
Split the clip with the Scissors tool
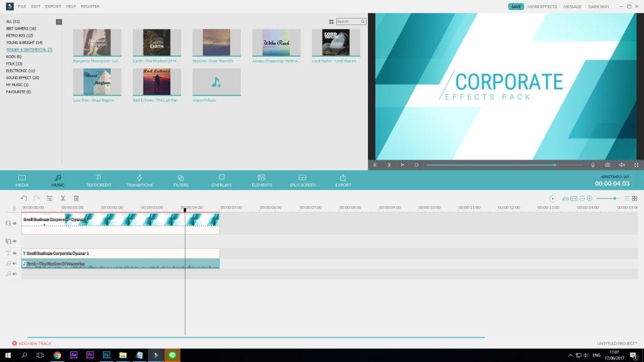point(64,199)
